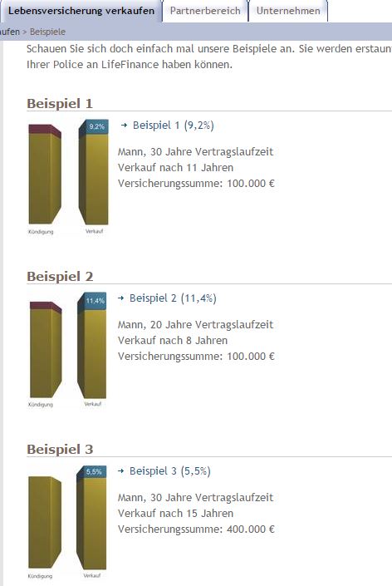Click the arrow icon before Beispiel 2 link
Screen dimensions: 392x586
(120, 298)
